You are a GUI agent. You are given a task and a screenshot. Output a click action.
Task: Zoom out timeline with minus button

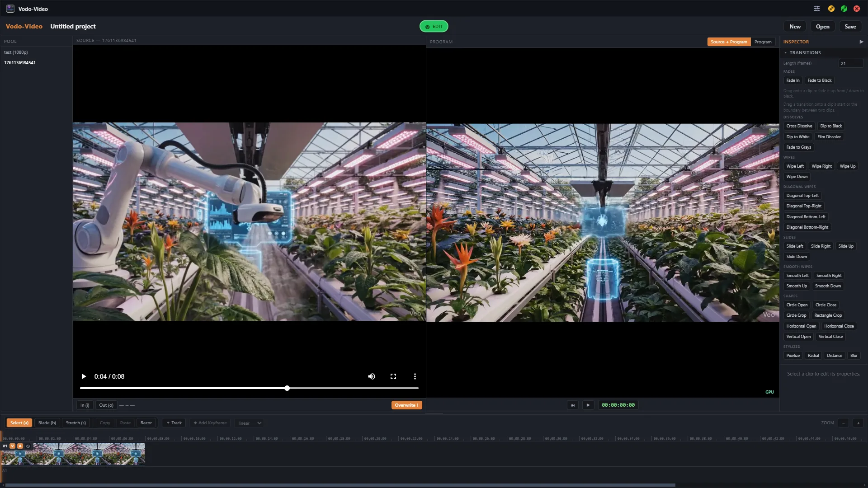(843, 423)
